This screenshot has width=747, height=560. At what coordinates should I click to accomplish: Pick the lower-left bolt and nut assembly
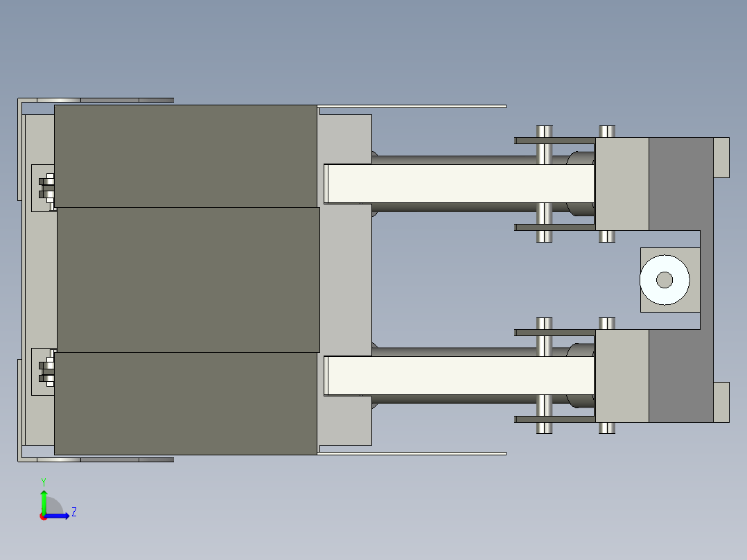[46, 370]
